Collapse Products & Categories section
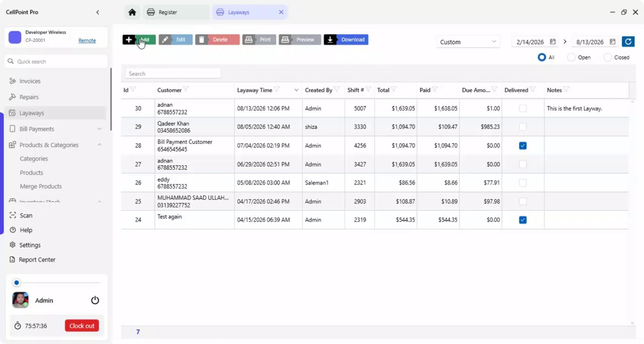Image resolution: width=644 pixels, height=344 pixels. tap(99, 145)
